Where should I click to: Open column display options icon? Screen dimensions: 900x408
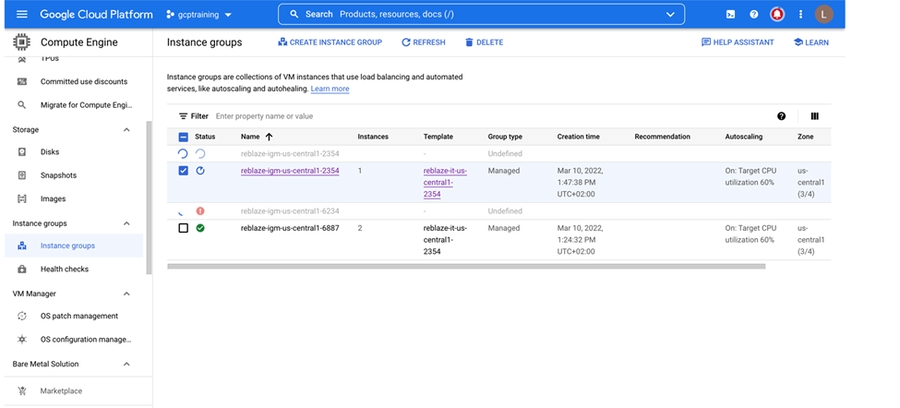coord(814,116)
